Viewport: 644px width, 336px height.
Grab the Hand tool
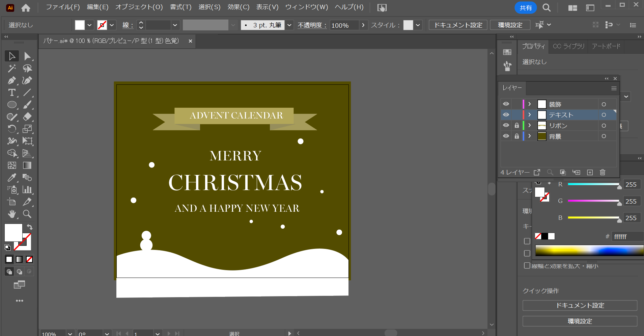(x=11, y=214)
